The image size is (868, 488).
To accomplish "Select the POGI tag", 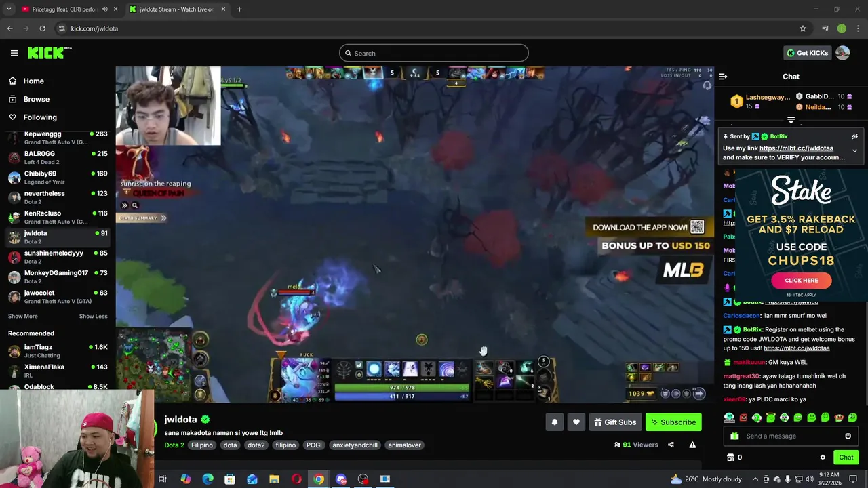I will (314, 445).
